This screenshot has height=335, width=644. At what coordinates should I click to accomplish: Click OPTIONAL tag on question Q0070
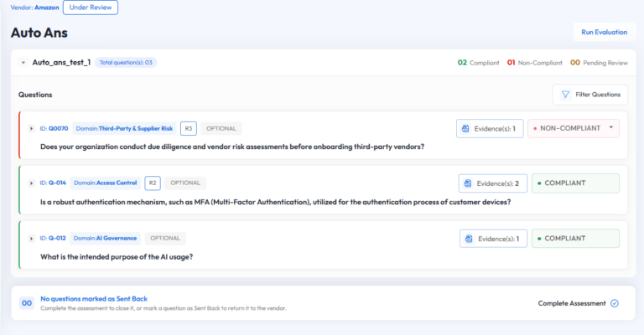pos(221,129)
